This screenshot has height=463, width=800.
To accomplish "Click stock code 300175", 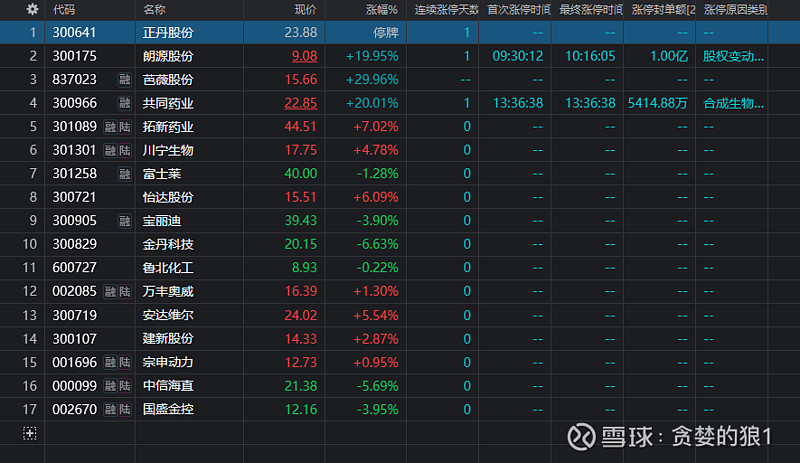I will [x=74, y=56].
